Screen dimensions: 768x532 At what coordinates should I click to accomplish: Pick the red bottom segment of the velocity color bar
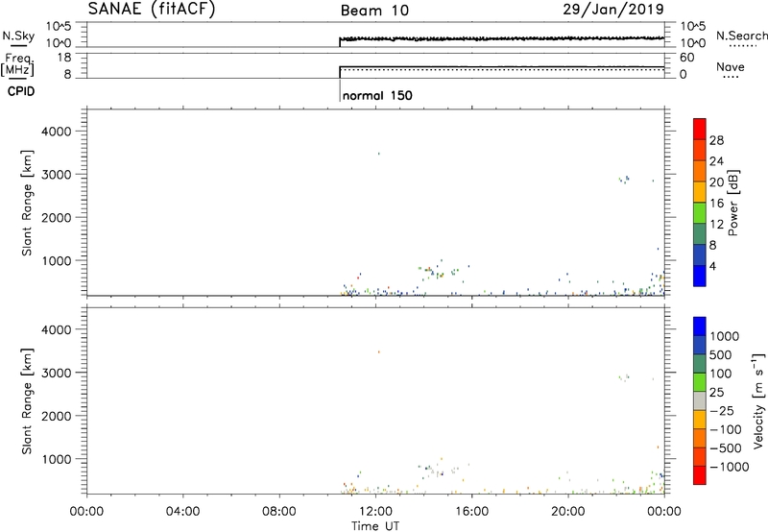700,475
